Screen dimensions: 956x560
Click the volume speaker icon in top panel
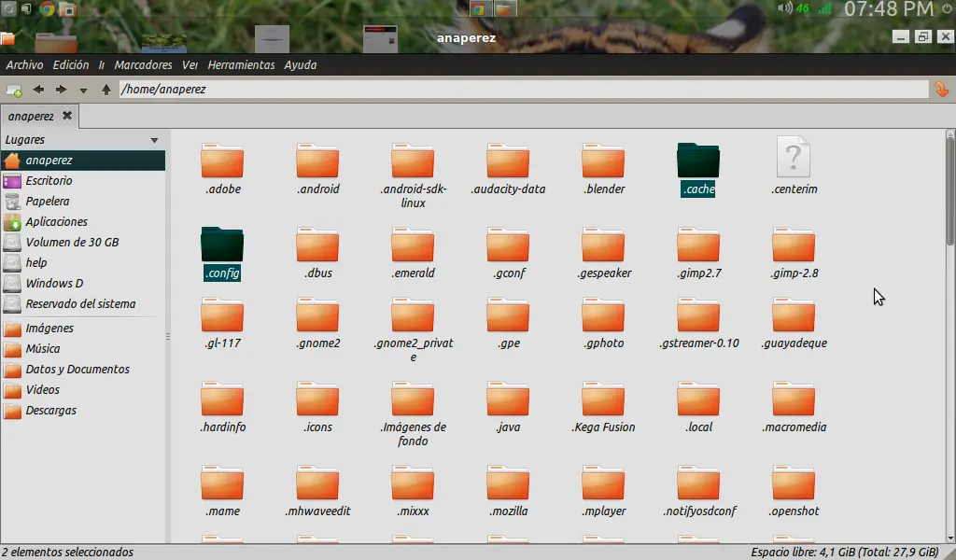[x=784, y=7]
